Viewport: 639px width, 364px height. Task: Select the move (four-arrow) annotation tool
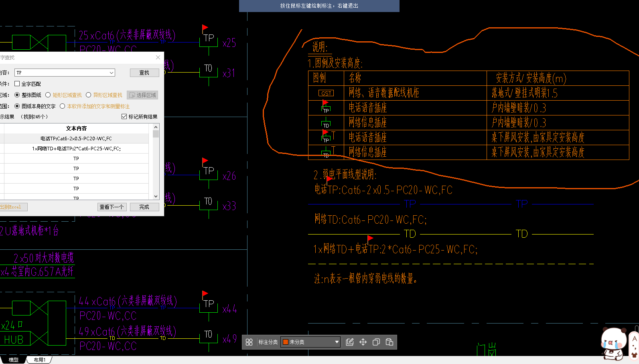click(363, 342)
